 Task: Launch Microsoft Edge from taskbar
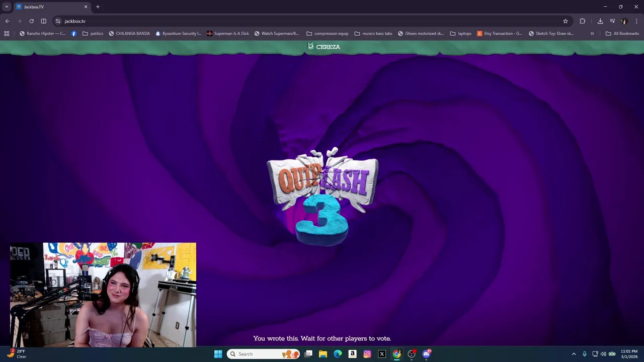(338, 354)
